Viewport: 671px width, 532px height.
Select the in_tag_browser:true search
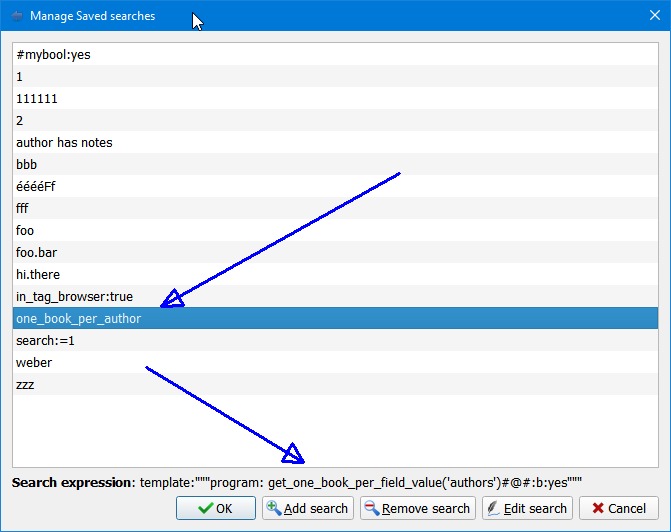(335, 296)
